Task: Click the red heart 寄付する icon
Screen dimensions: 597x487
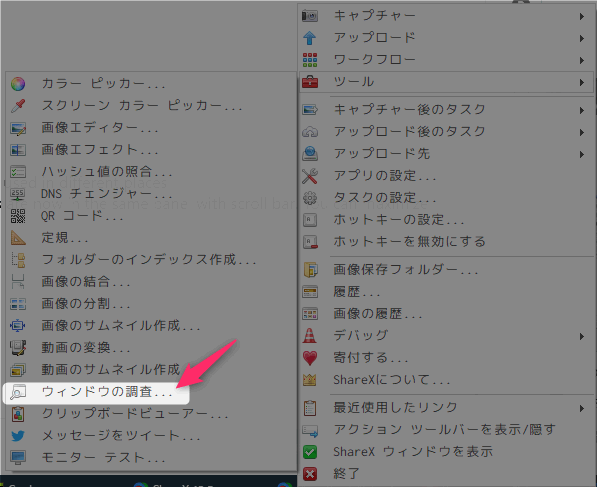Action: click(310, 358)
